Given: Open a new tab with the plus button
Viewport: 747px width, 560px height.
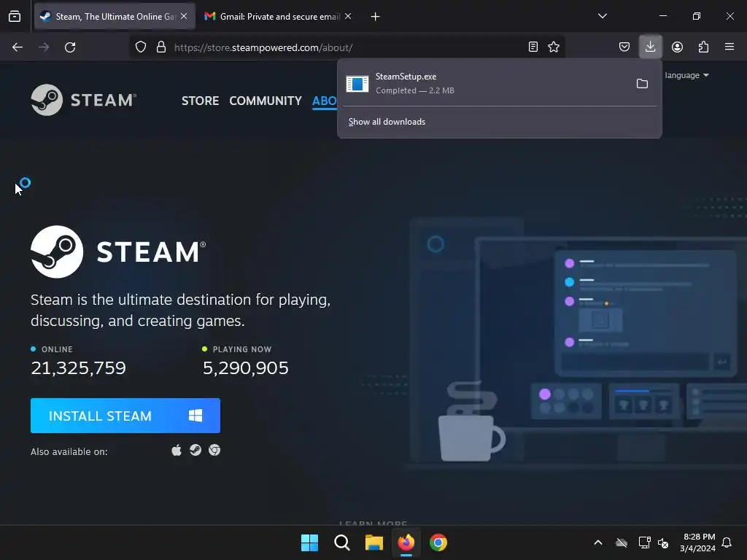Looking at the screenshot, I should [376, 17].
